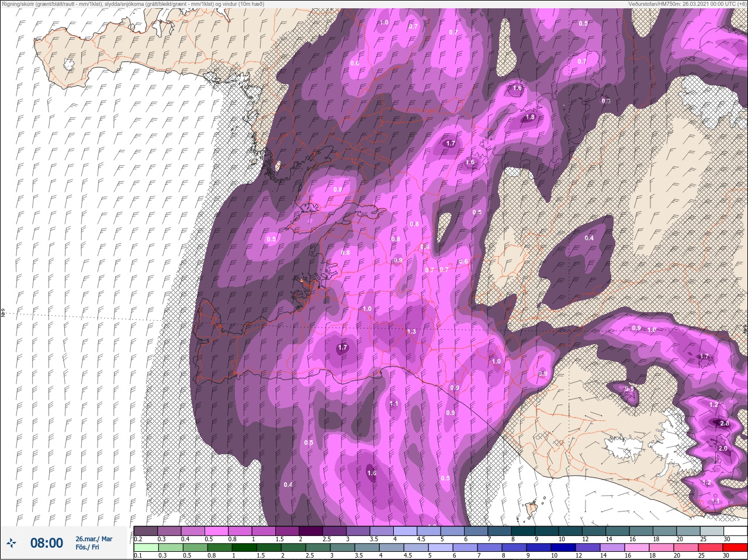The height and width of the screenshot is (560, 748).
Task: Pick the pale green 0.1–0.3 swatch, lower legend
Action: [146, 548]
